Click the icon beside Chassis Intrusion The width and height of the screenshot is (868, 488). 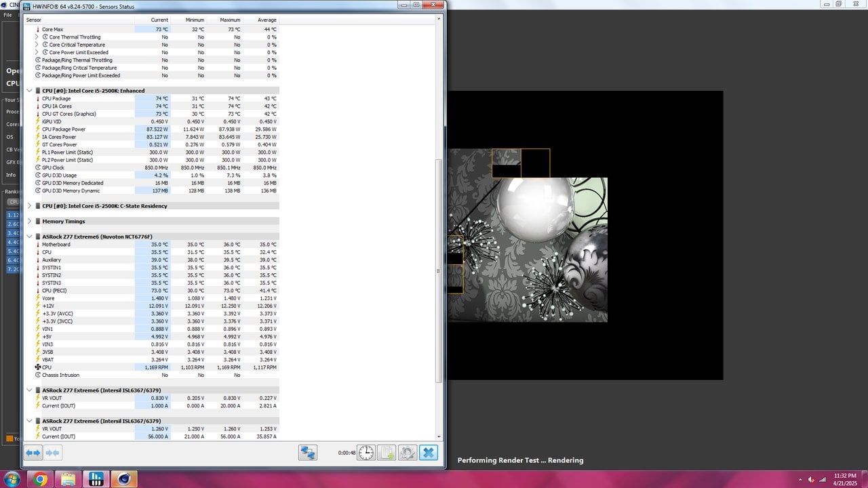[38, 375]
